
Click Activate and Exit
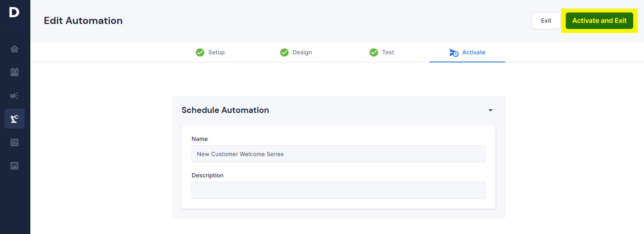599,21
